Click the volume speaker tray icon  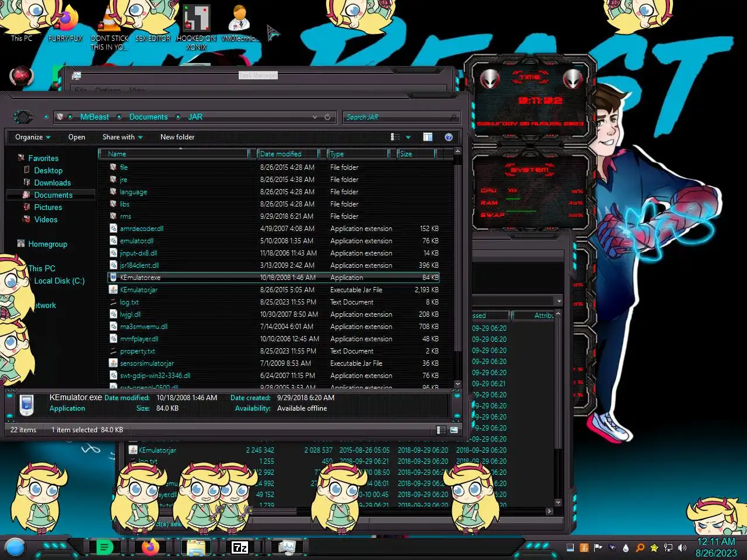(x=682, y=548)
